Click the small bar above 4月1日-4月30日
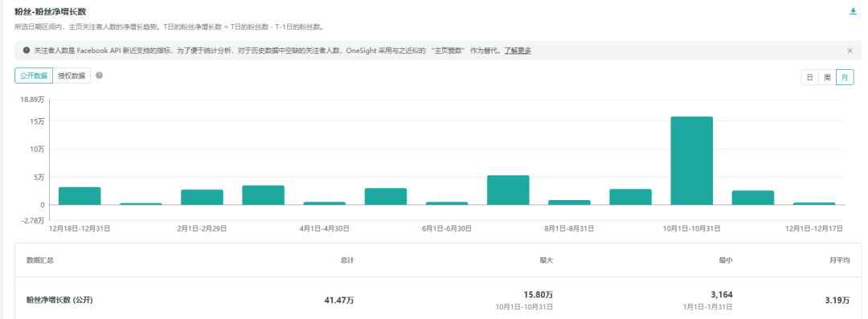The height and width of the screenshot is (319, 868). (x=325, y=203)
